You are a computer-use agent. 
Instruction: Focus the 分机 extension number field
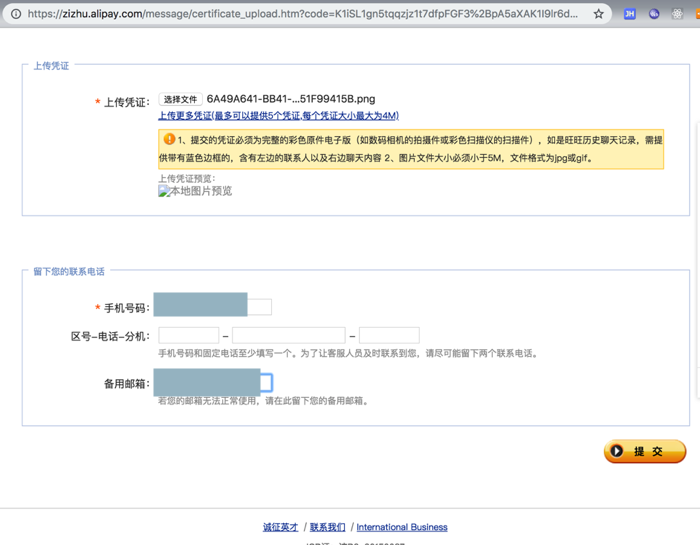point(389,335)
